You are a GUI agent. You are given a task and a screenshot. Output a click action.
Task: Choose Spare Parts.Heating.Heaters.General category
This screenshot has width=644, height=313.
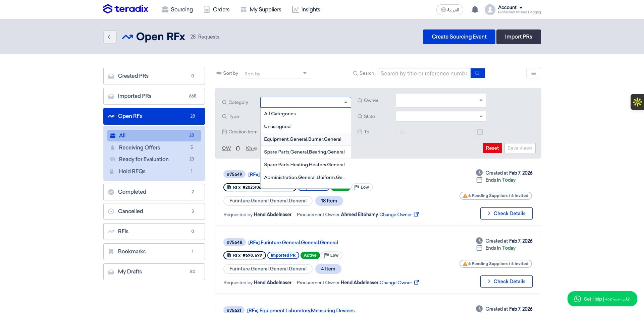[306, 165]
